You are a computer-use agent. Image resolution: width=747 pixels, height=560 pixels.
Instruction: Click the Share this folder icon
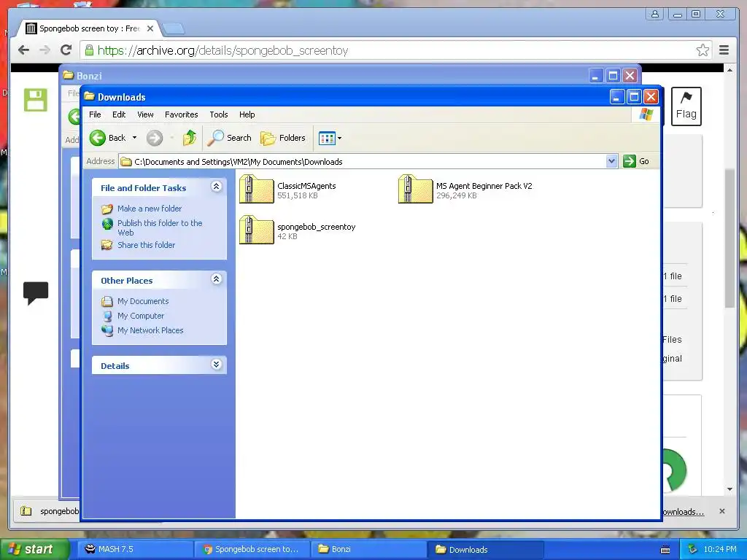107,245
